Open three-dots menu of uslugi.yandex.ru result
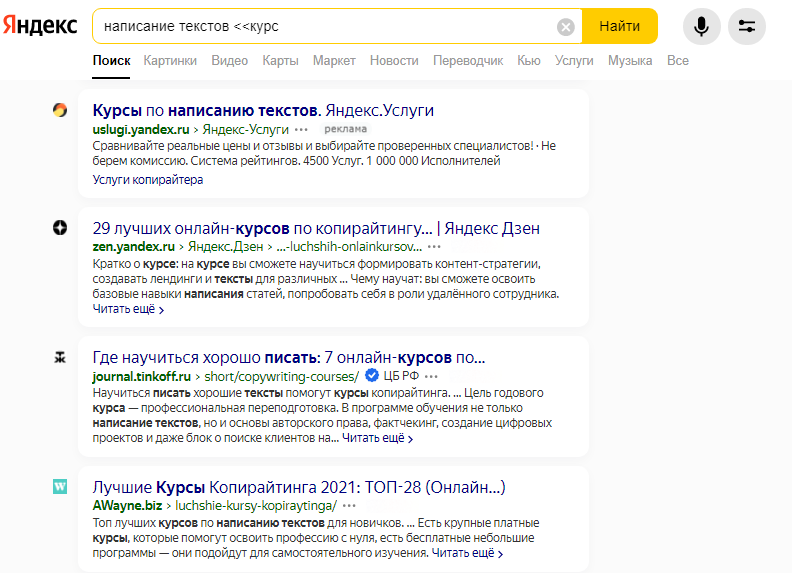The height and width of the screenshot is (573, 792). [x=302, y=130]
